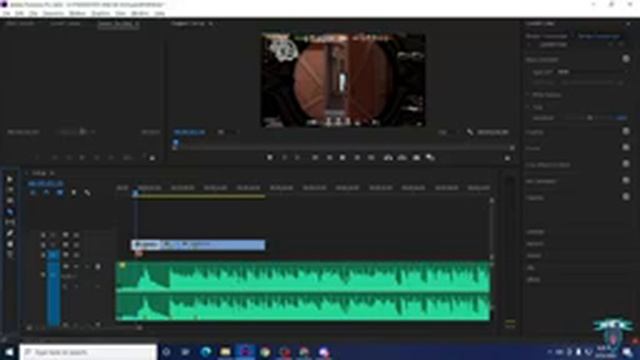
Task: Open the Clip menu
Action: [x=33, y=13]
